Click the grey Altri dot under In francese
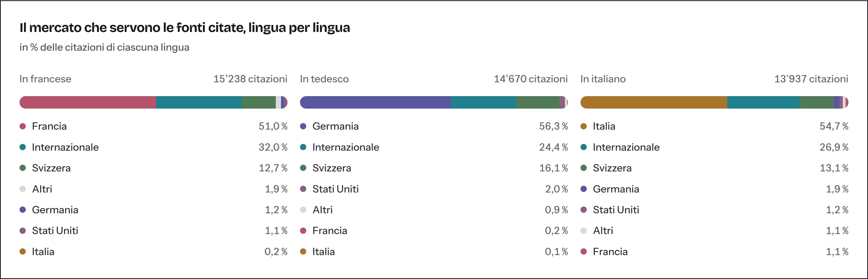This screenshot has width=868, height=279. coord(23,189)
